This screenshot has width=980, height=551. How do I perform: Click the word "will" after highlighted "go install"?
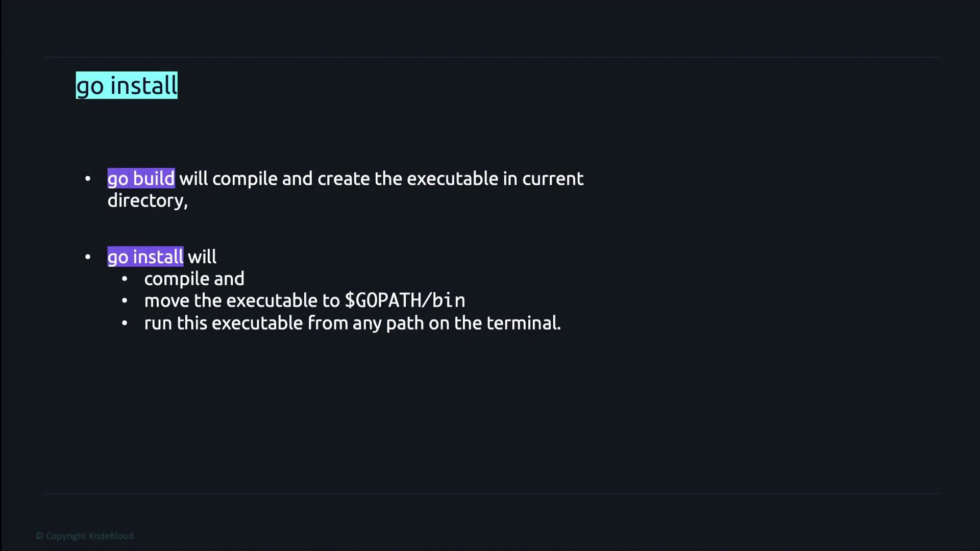(202, 257)
